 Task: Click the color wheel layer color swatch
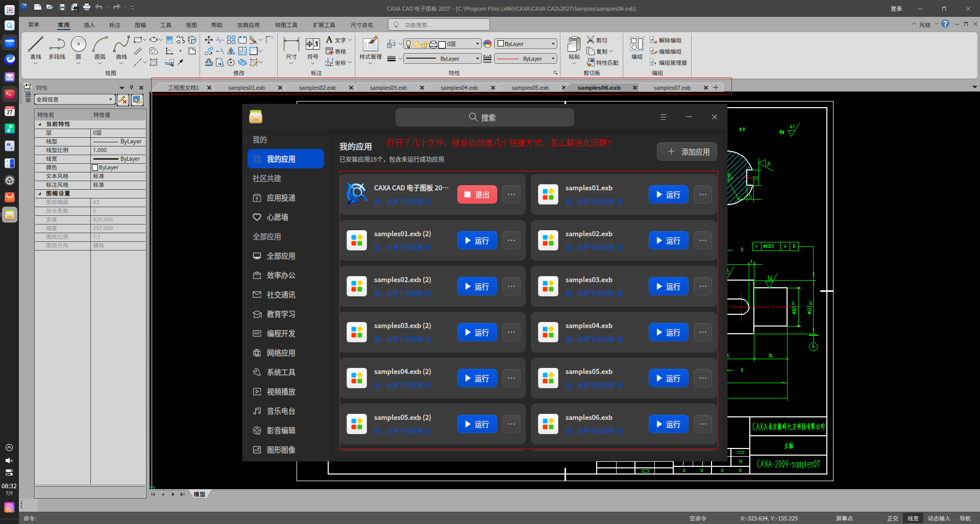point(487,44)
